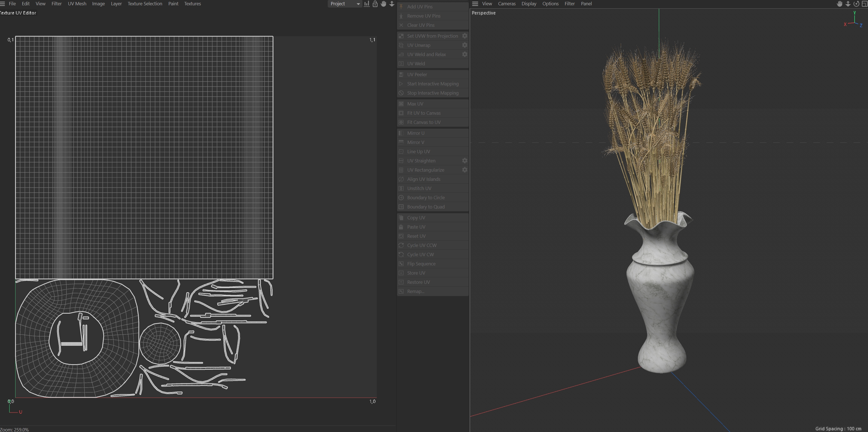The image size is (868, 432).
Task: Click the bar chart icon in UV editor header
Action: tap(367, 4)
